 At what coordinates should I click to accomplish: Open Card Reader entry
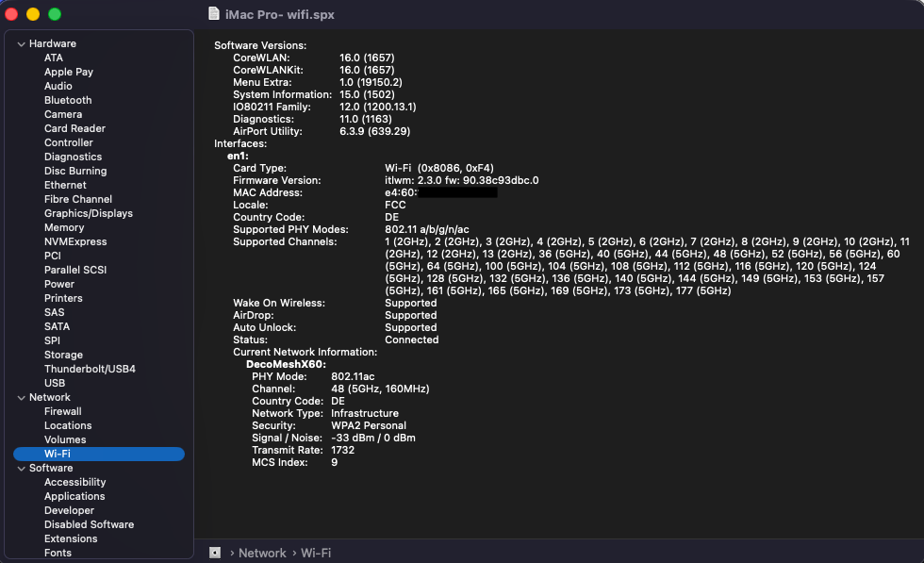point(74,128)
